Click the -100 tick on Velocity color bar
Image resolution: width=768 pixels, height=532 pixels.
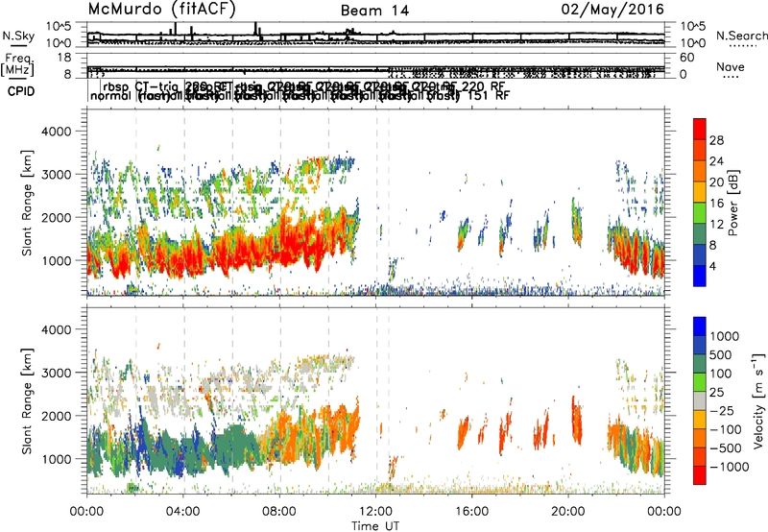point(726,429)
